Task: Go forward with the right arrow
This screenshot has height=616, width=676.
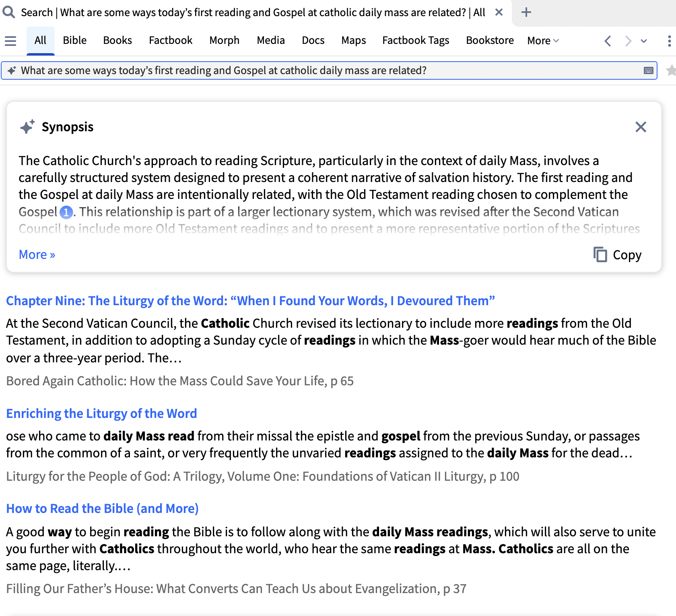Action: (628, 41)
